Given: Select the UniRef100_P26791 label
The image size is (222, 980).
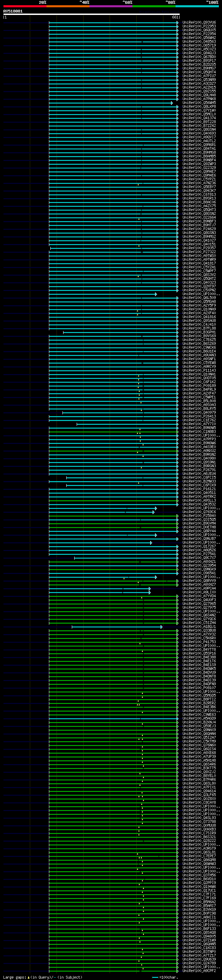Looking at the screenshot, I should [199, 470].
